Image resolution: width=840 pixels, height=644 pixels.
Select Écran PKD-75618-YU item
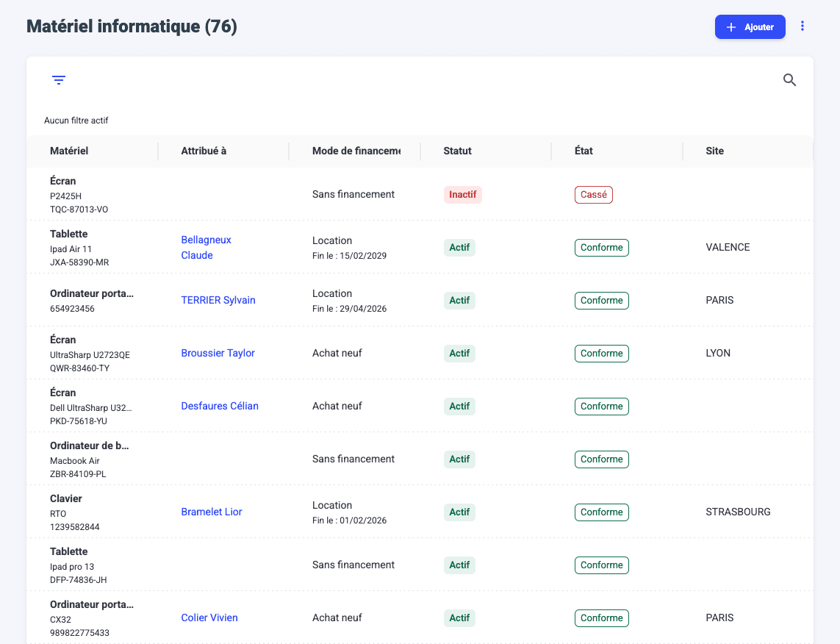(x=91, y=407)
